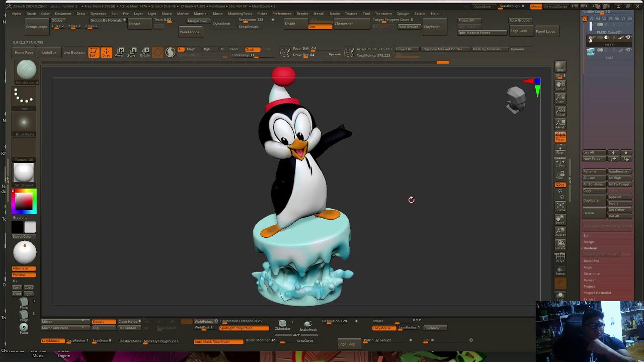Open the Stroke menu

coord(335,14)
